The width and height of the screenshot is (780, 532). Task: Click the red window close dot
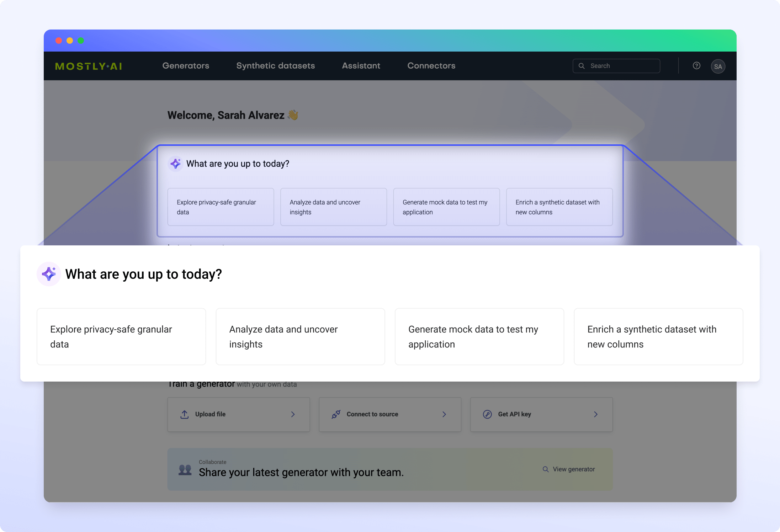point(59,41)
